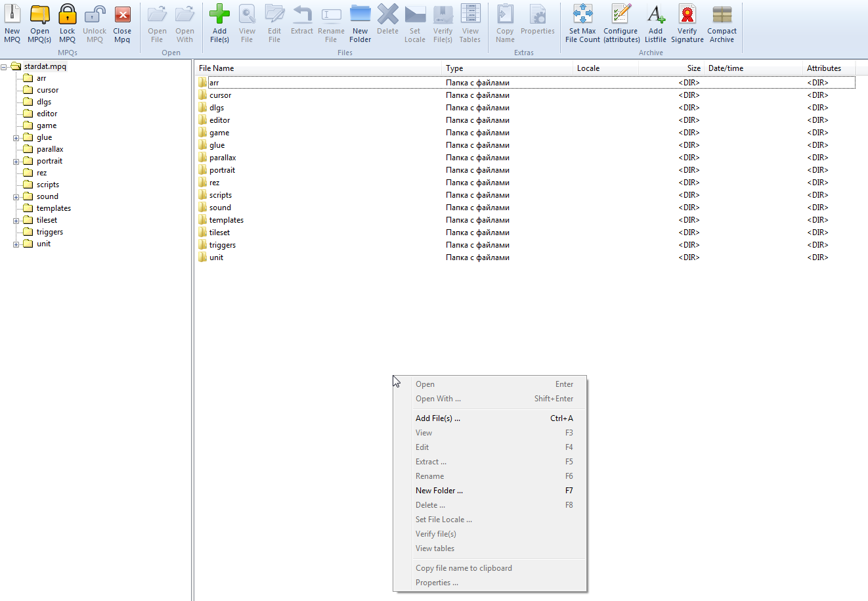The width and height of the screenshot is (868, 601).
Task: Expand the sound folder in the tree
Action: tap(16, 197)
